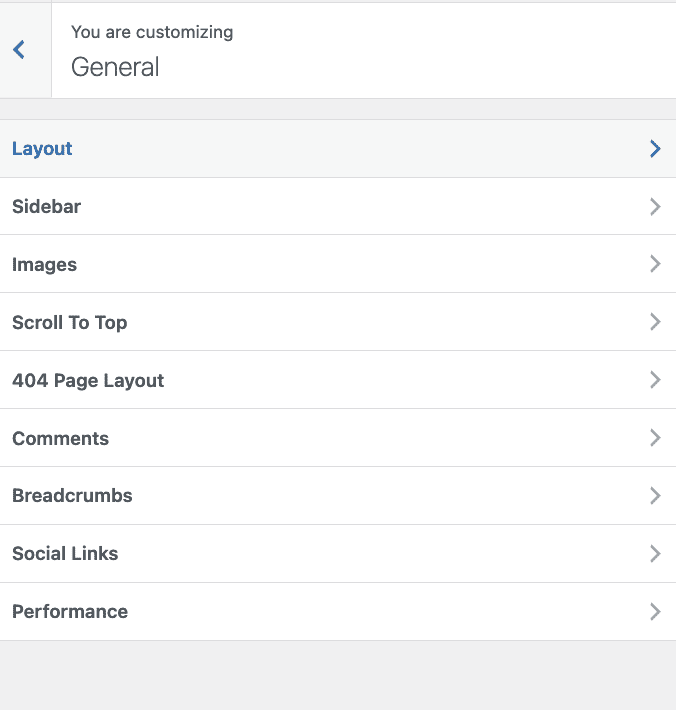This screenshot has height=710, width=676.
Task: Open the Comments settings panel
Action: coord(338,438)
